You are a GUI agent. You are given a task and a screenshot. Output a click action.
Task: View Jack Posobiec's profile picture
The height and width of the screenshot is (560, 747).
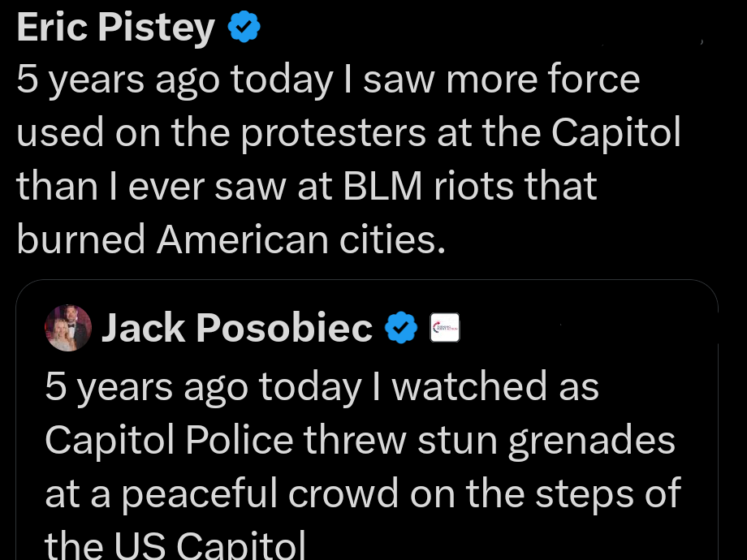[68, 328]
